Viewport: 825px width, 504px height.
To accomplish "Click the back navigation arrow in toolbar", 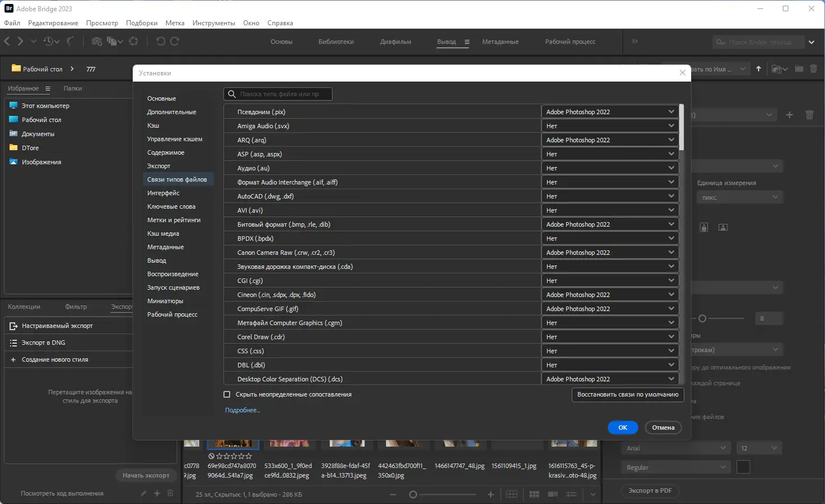I will pyautogui.click(x=7, y=41).
